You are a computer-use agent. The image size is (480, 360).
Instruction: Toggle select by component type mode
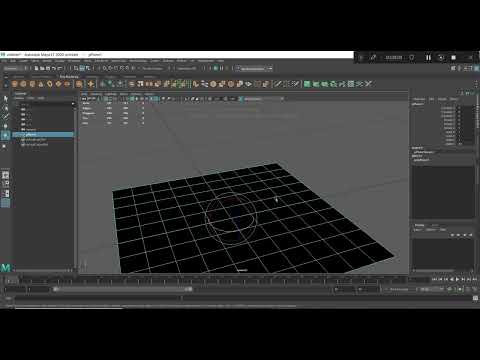(88, 68)
